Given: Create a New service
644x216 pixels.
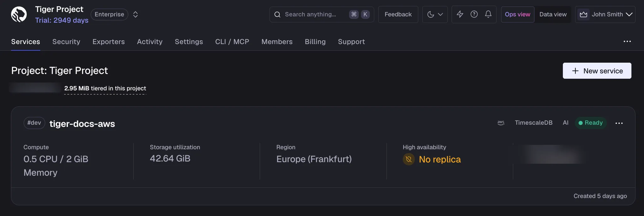Looking at the screenshot, I should click(x=597, y=71).
